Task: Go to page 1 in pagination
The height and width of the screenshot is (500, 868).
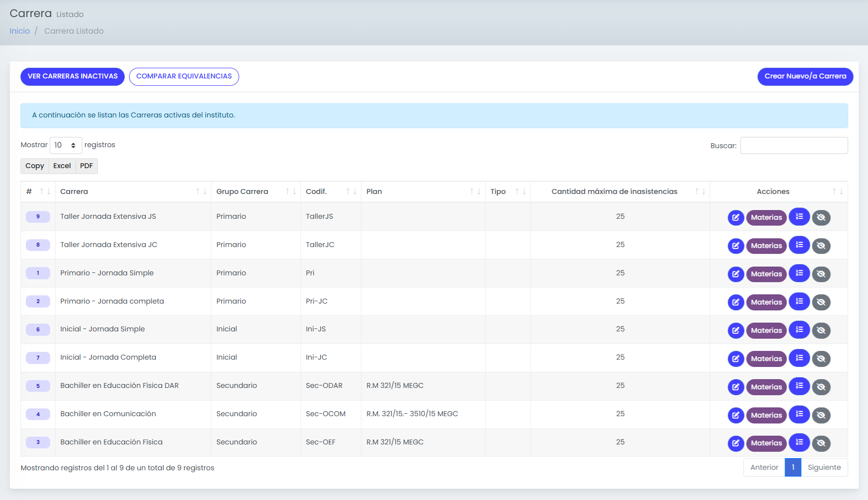Action: (x=793, y=467)
